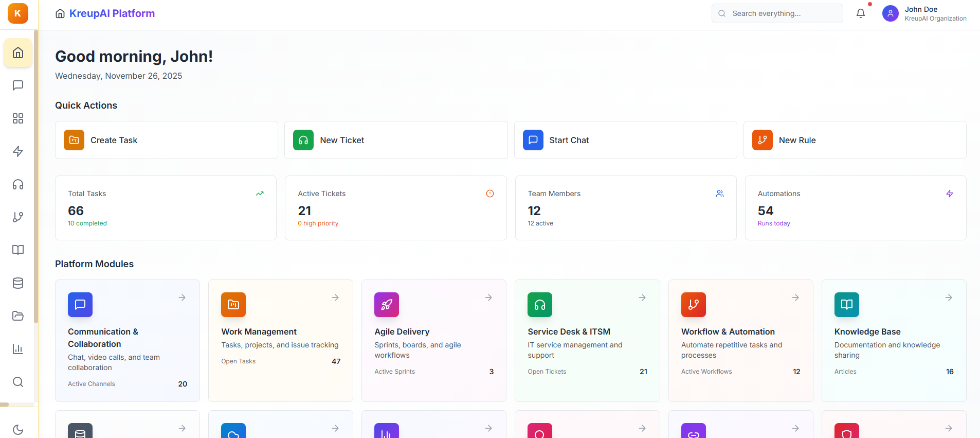Image resolution: width=980 pixels, height=438 pixels.
Task: Click the notification bell icon
Action: pos(860,13)
